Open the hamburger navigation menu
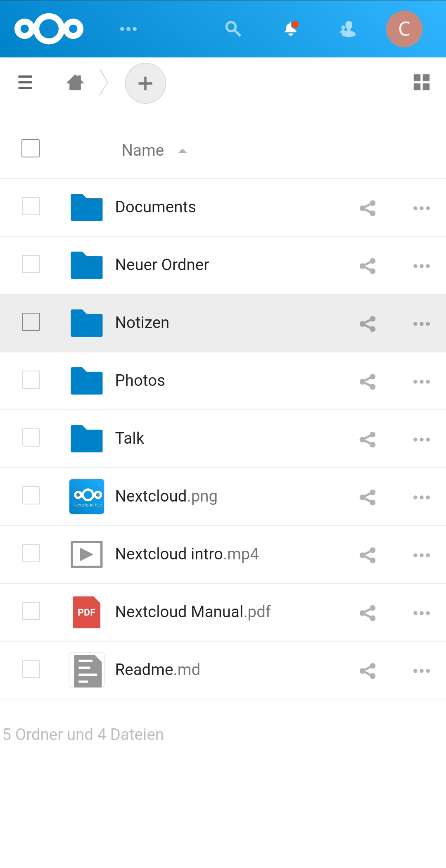Viewport: 446px width, 868px height. tap(25, 82)
